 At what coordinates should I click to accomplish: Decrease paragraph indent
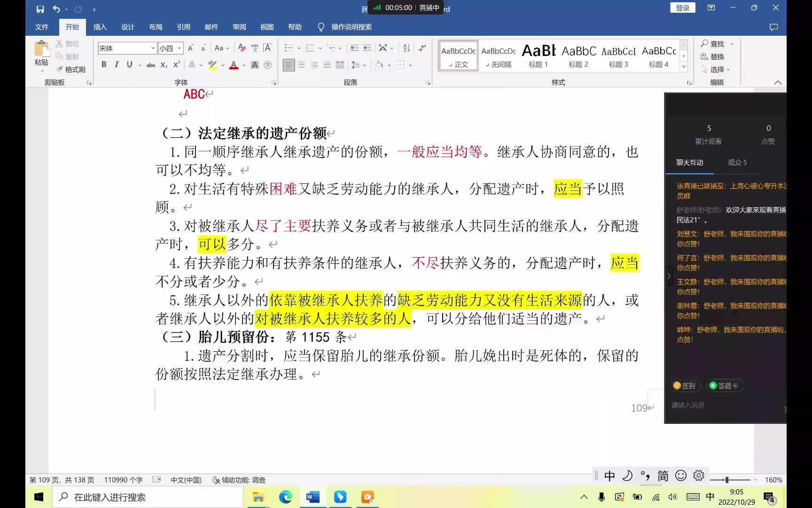point(354,48)
